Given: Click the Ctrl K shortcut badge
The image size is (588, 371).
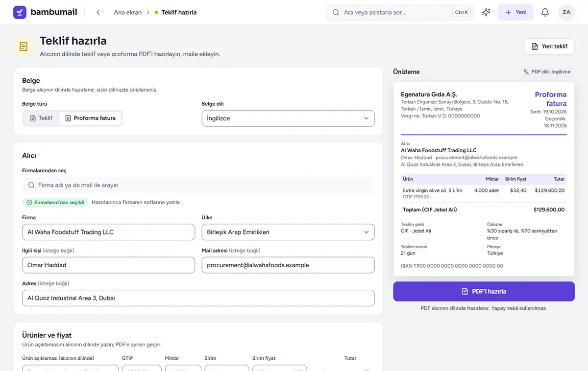Looking at the screenshot, I should [462, 12].
